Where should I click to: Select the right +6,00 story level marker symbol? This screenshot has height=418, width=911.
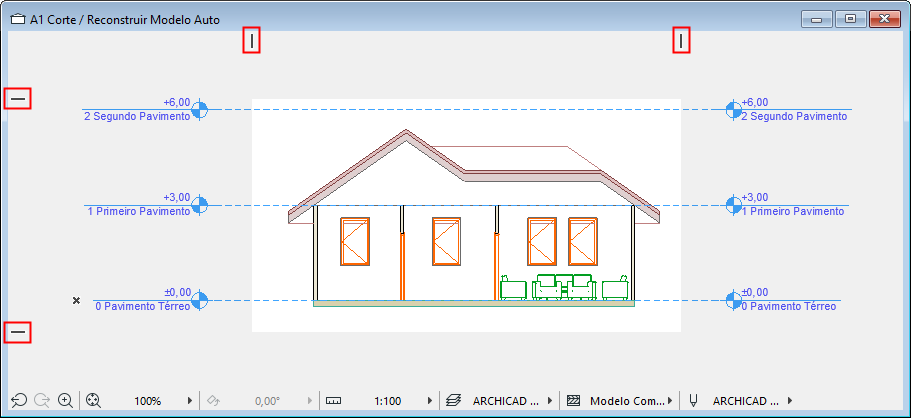(734, 109)
